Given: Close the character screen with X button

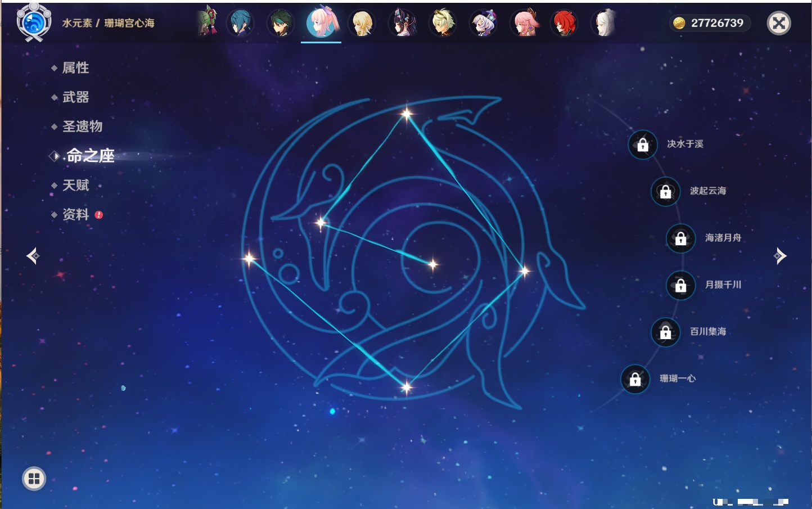Looking at the screenshot, I should (x=779, y=23).
